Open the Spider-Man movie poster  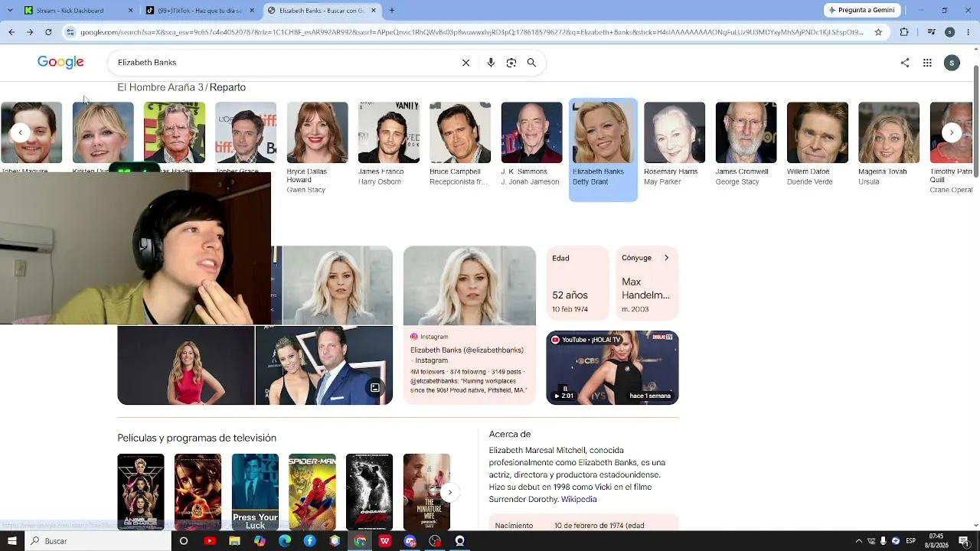pyautogui.click(x=312, y=492)
